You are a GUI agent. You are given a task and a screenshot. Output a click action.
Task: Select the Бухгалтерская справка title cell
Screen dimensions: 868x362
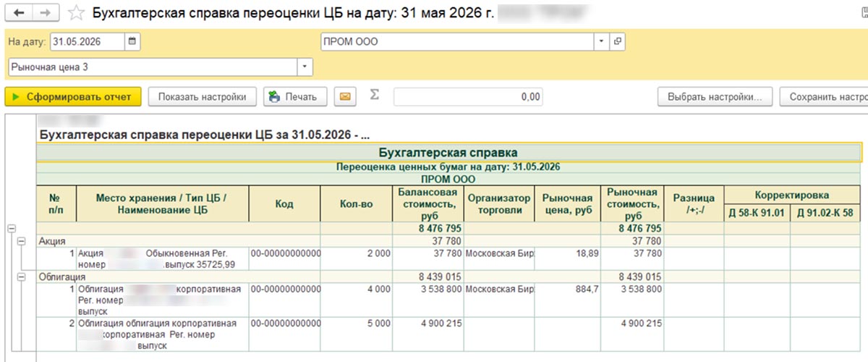point(448,153)
